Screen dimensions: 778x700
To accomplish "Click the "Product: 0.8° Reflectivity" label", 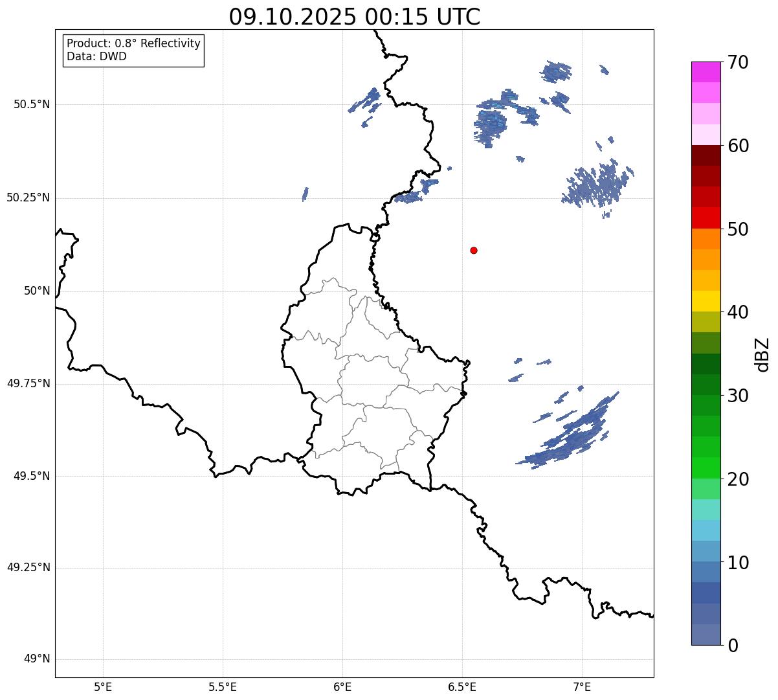I will (x=134, y=43).
